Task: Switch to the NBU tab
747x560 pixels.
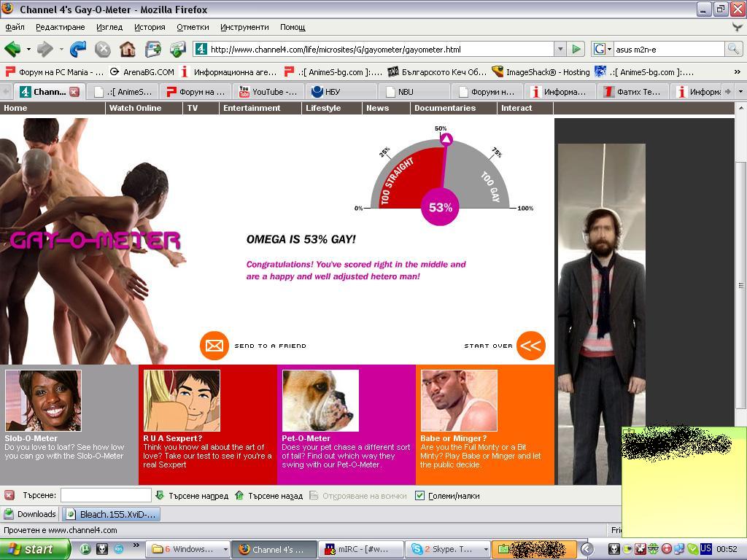Action: click(414, 92)
